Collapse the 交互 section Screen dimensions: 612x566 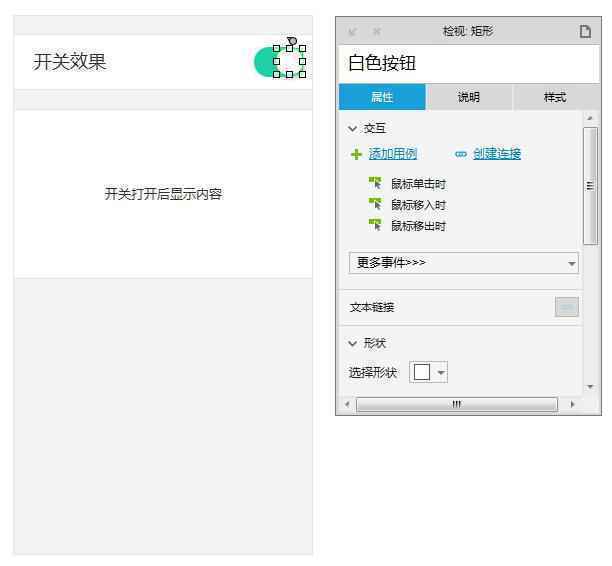(x=352, y=128)
